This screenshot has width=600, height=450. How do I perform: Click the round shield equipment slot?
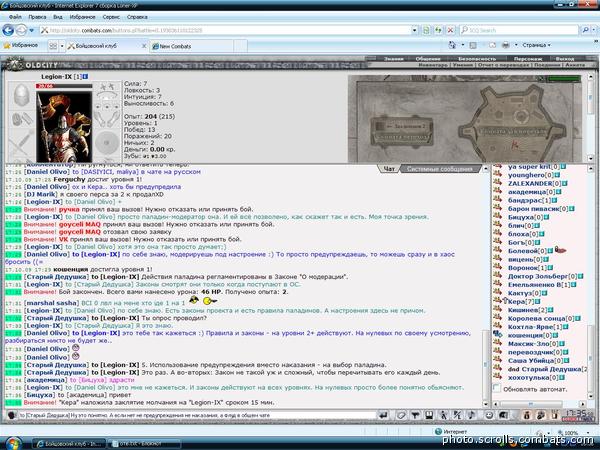[107, 142]
